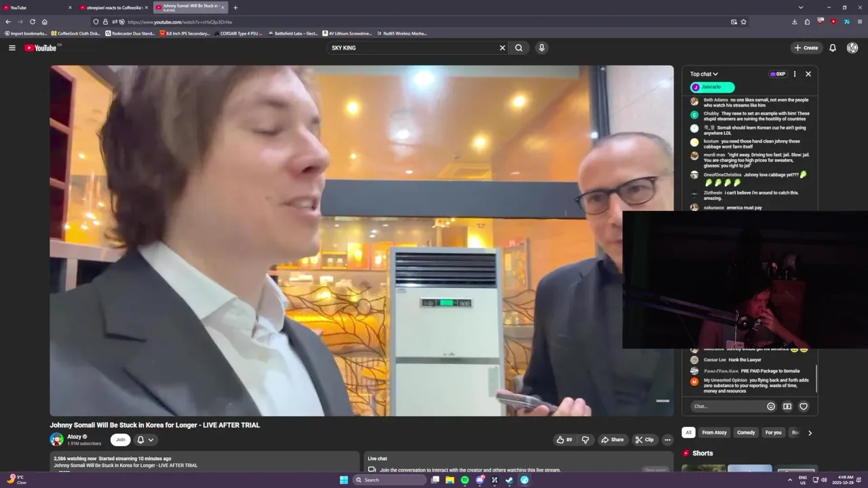Open the browser application menu
The height and width of the screenshot is (488, 868).
pyautogui.click(x=860, y=22)
